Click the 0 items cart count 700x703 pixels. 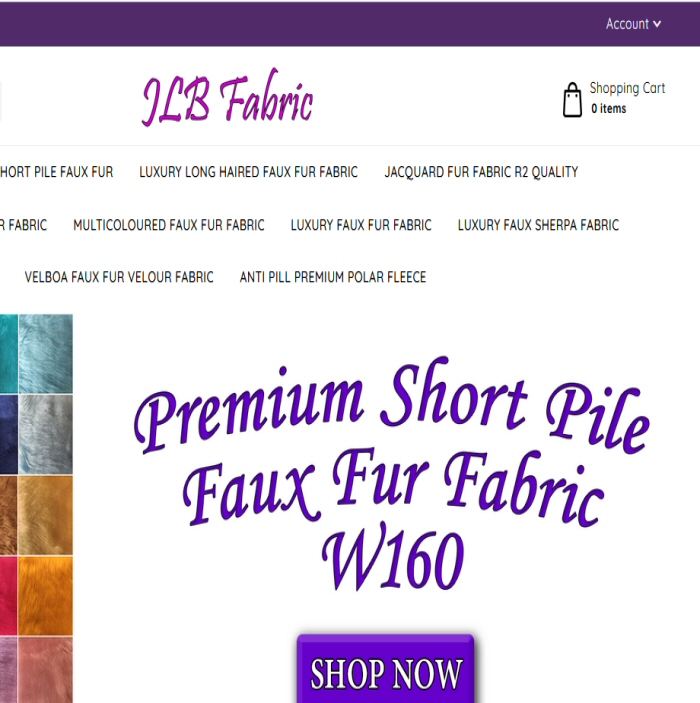point(609,109)
